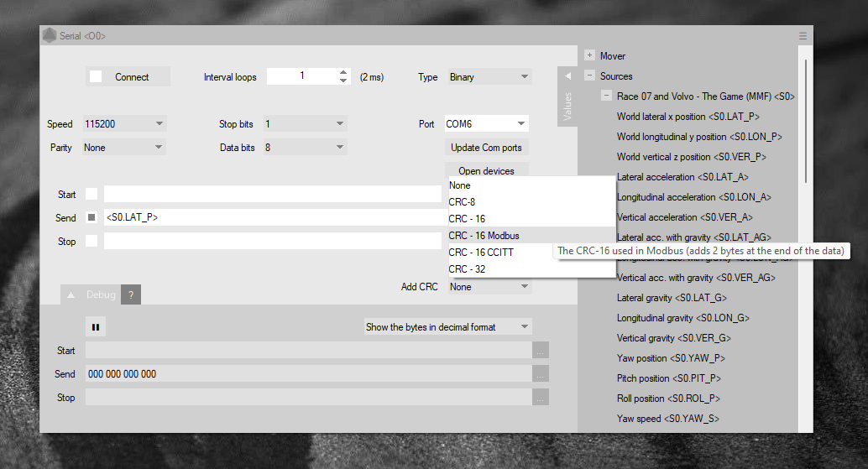Toggle the Send string checkbox
Image resolution: width=868 pixels, height=469 pixels.
[x=92, y=218]
